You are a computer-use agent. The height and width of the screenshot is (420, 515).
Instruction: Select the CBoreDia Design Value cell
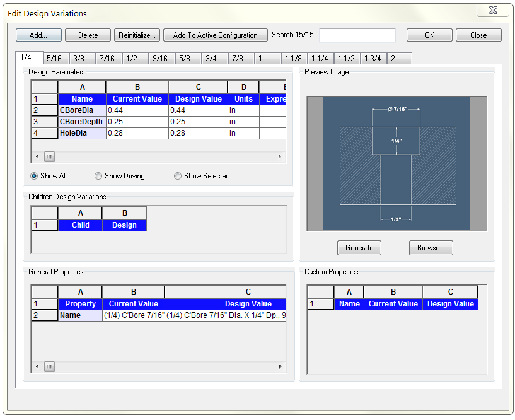[x=198, y=110]
